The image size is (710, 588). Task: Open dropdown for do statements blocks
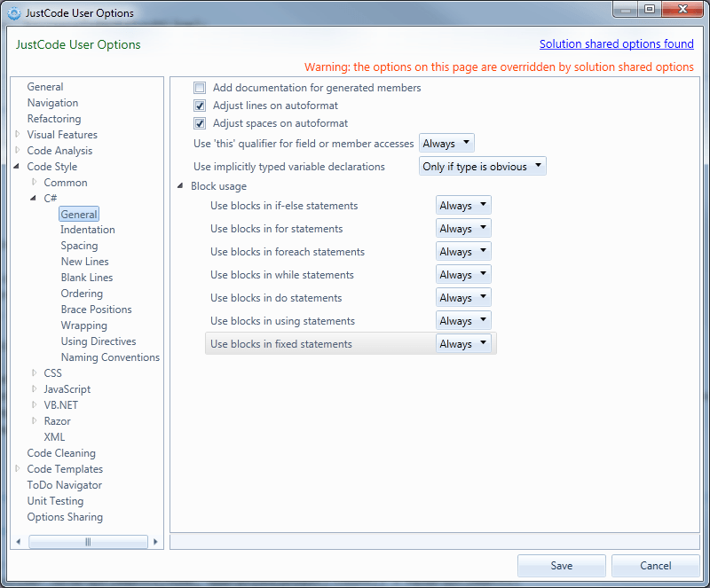(x=463, y=297)
